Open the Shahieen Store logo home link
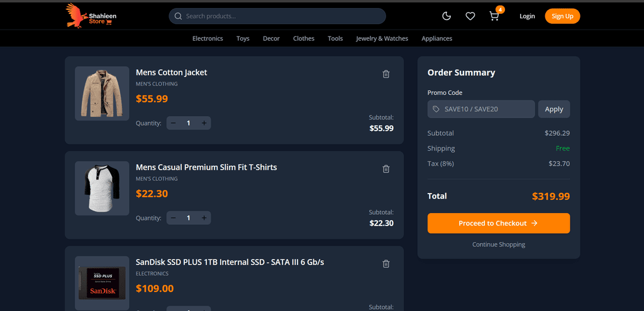Screen dimensions: 644x311 [91, 16]
